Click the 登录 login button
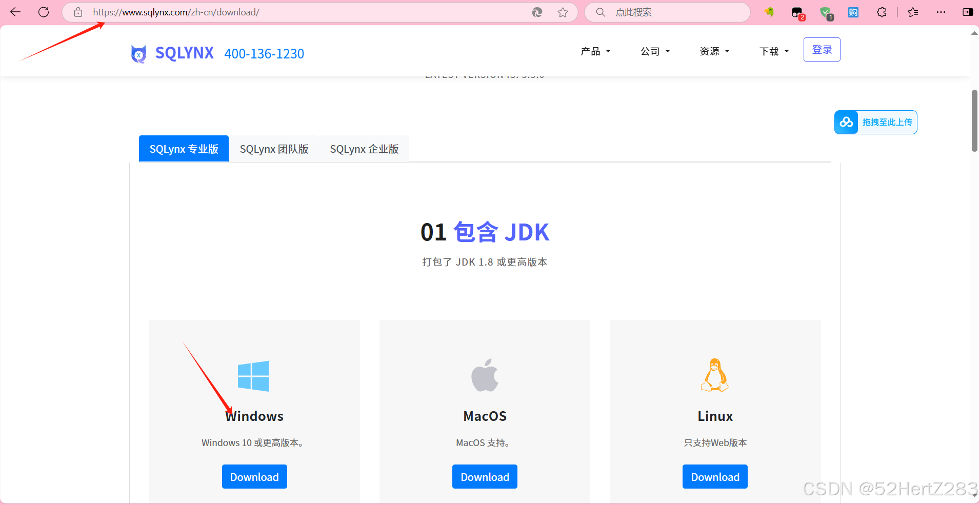The height and width of the screenshot is (505, 980). click(822, 50)
